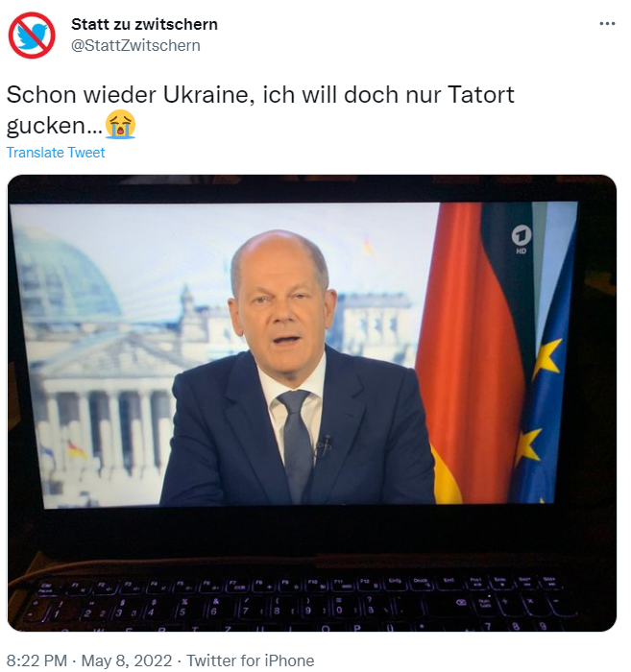The width and height of the screenshot is (631, 672).
Task: Click the May 8, 2022 date
Action: point(127,660)
